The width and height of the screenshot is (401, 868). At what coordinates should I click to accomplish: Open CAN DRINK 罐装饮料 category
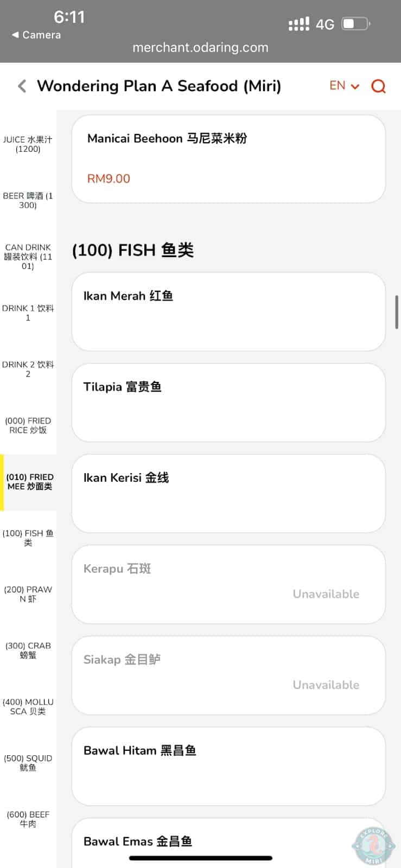point(28,257)
